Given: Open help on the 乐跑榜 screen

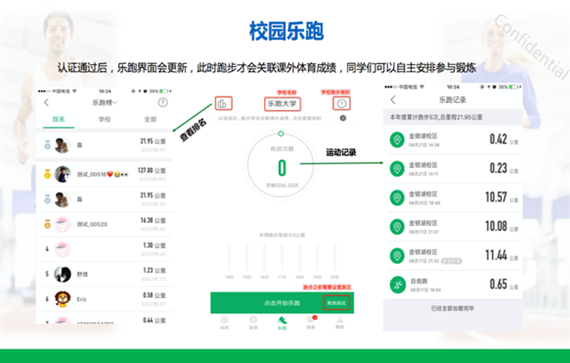Looking at the screenshot, I should coord(162,102).
